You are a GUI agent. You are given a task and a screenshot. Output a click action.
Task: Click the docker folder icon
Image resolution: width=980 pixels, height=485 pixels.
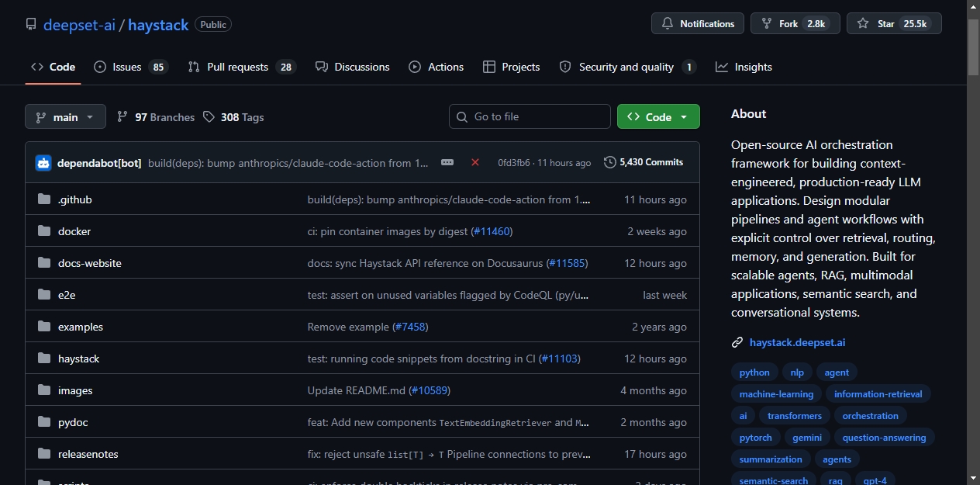tap(44, 231)
